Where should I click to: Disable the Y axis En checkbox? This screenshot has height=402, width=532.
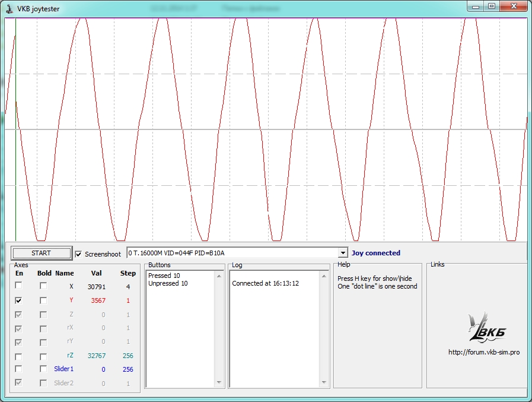[19, 300]
